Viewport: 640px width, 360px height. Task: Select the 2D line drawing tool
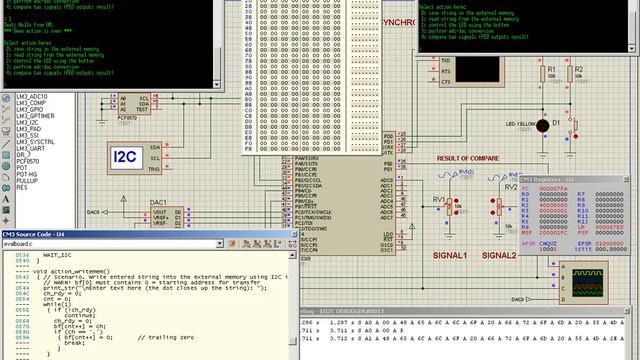6,144
